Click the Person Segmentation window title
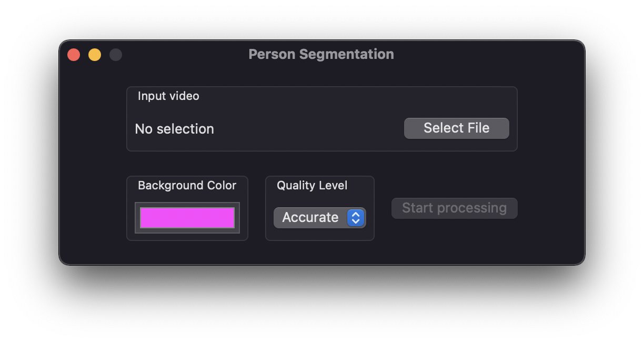 pos(321,54)
